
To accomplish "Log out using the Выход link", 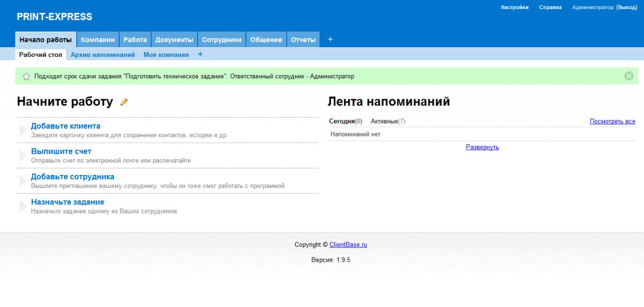I will coord(626,8).
